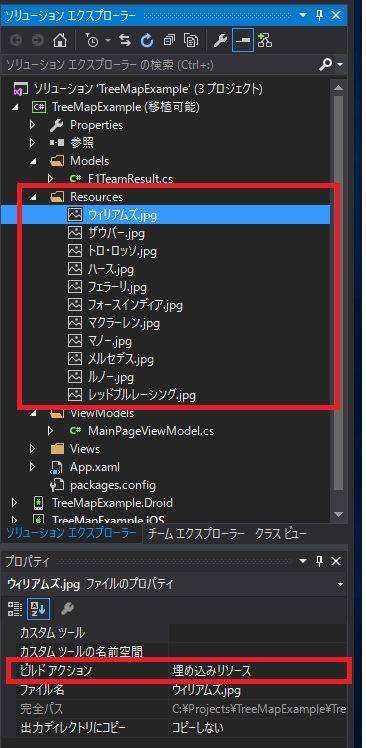Click image icon next to フェラーリ.jpg
This screenshot has width=366, height=748.
pos(75,287)
